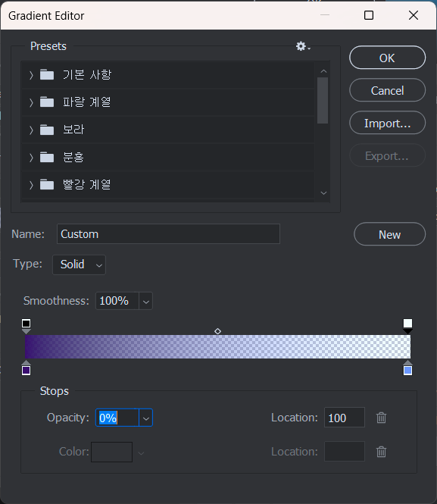Click the Smoothness 100% value field

(117, 301)
